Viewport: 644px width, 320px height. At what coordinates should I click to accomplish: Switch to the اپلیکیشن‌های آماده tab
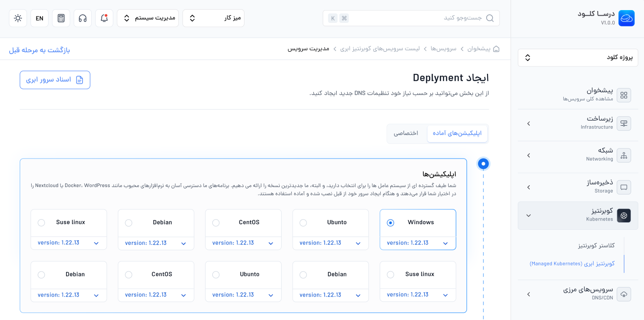coord(457,133)
